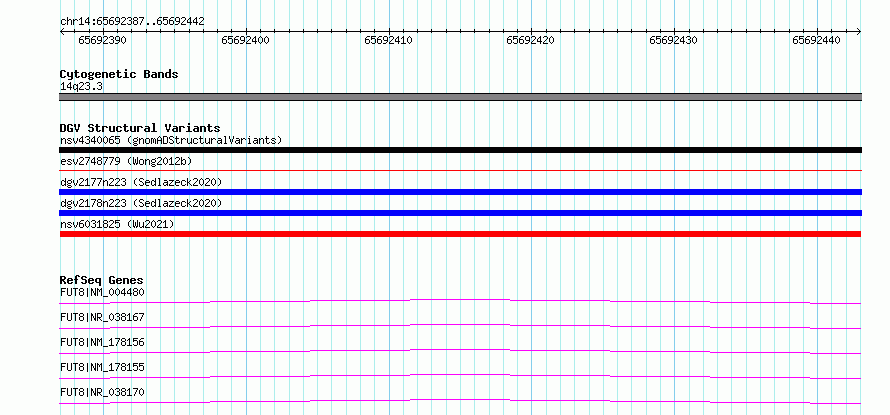Select the 14q23.3 band label
890x415 pixels.
pyautogui.click(x=81, y=87)
